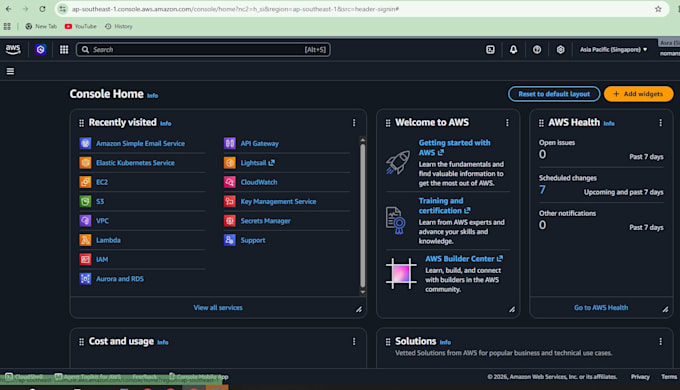
Task: Click Info link next to Recently visited
Action: pos(166,124)
